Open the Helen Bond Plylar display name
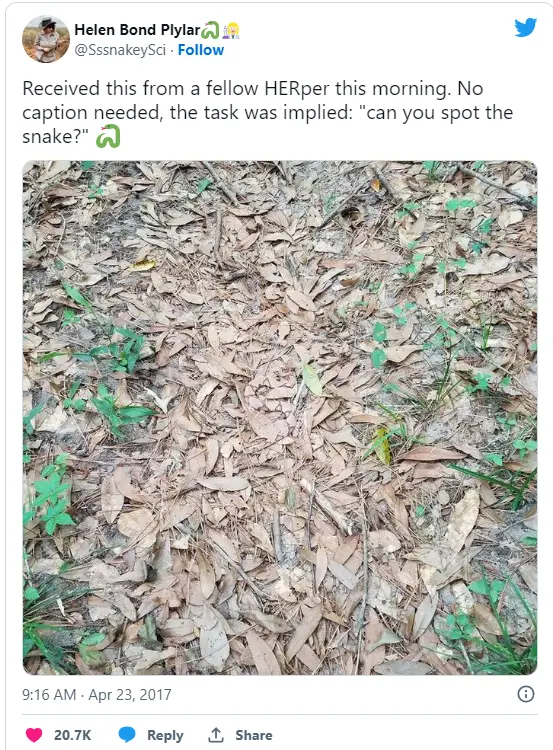This screenshot has width=553, height=750. pyautogui.click(x=137, y=30)
